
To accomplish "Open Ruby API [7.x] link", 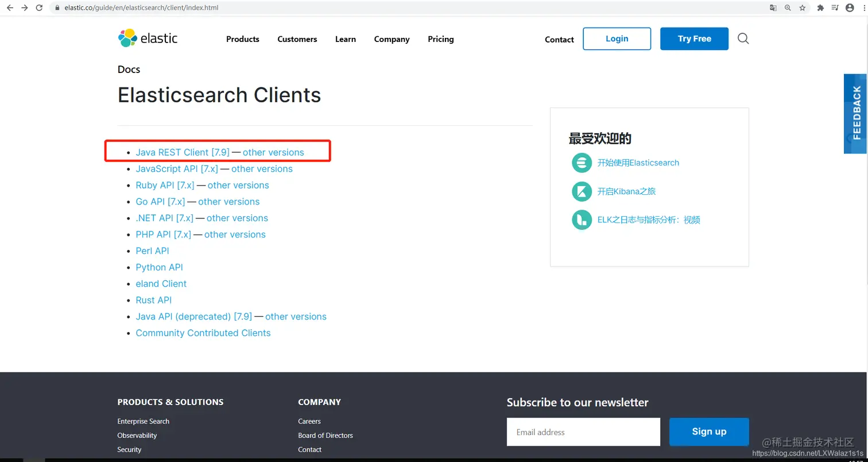I will [165, 185].
